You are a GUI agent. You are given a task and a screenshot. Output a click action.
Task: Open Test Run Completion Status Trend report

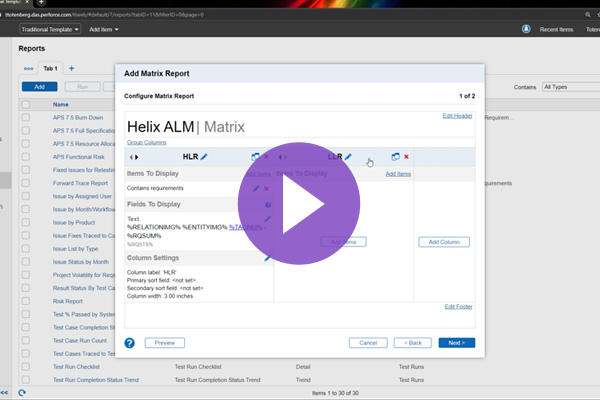pyautogui.click(x=96, y=380)
